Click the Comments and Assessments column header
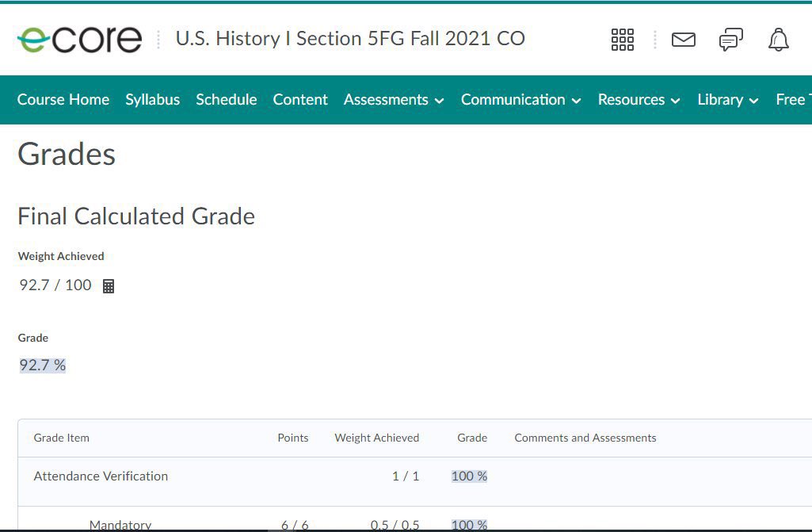The width and height of the screenshot is (812, 532). [x=585, y=438]
